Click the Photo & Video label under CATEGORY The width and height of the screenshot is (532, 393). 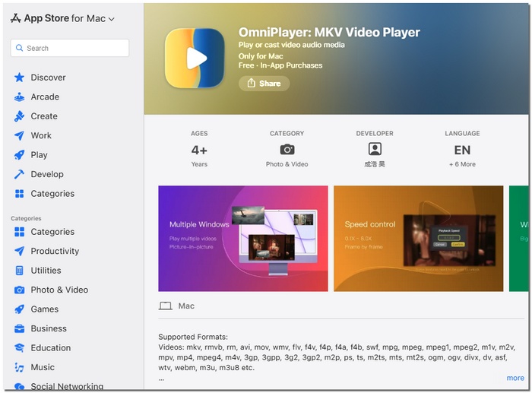(x=287, y=164)
